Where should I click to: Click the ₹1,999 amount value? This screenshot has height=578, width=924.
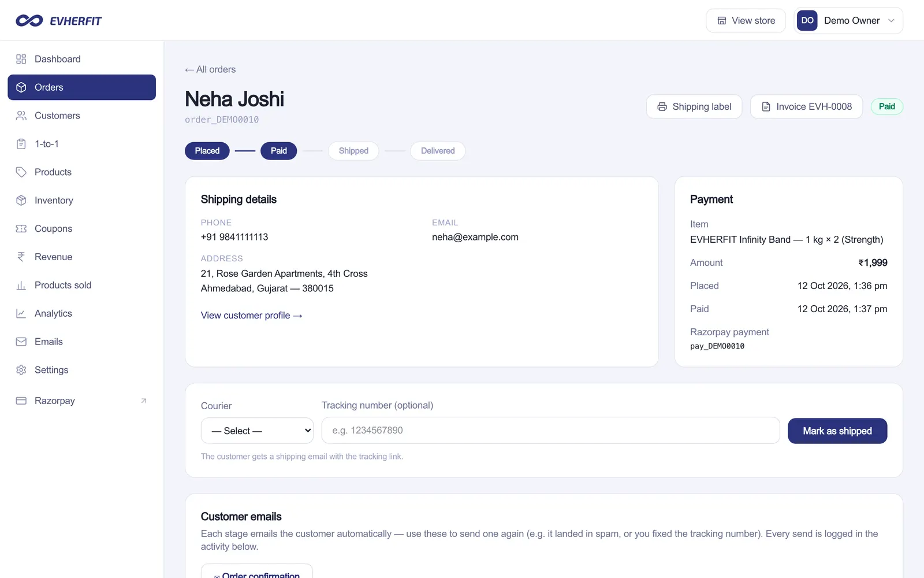(x=873, y=262)
